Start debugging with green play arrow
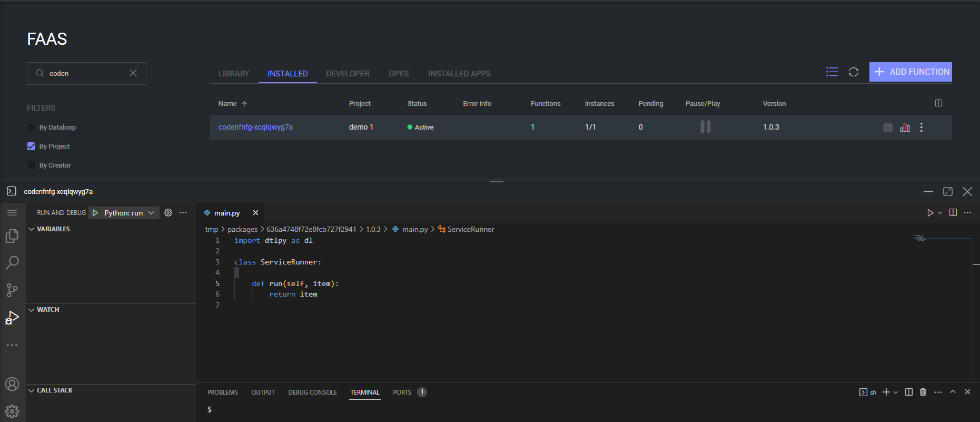Image resolution: width=980 pixels, height=422 pixels. pos(95,213)
